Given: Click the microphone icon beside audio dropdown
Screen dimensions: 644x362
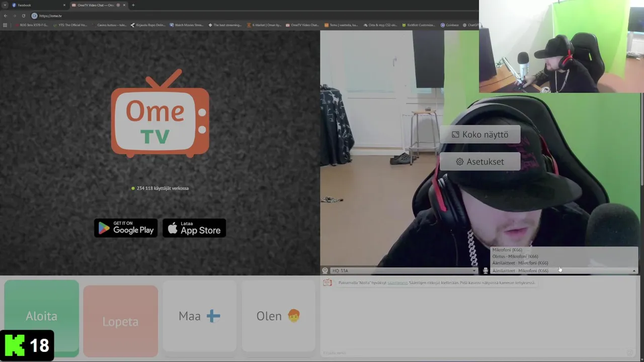Looking at the screenshot, I should click(x=486, y=270).
